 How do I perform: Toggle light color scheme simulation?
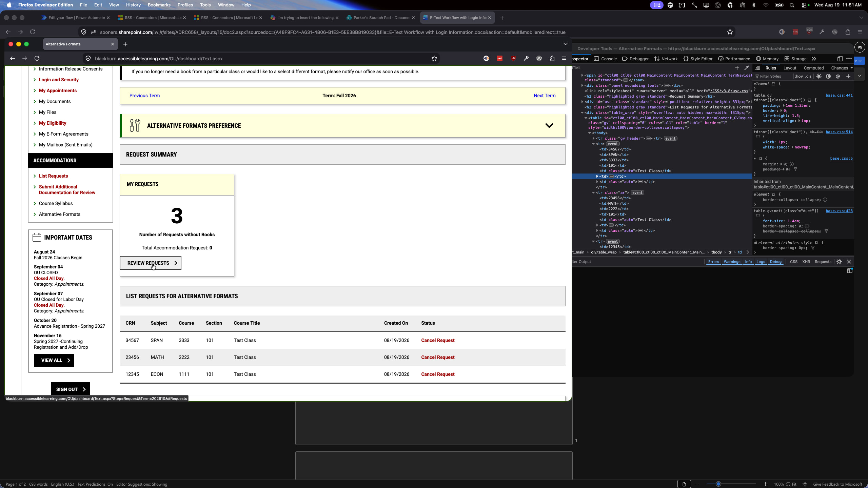[x=819, y=76]
